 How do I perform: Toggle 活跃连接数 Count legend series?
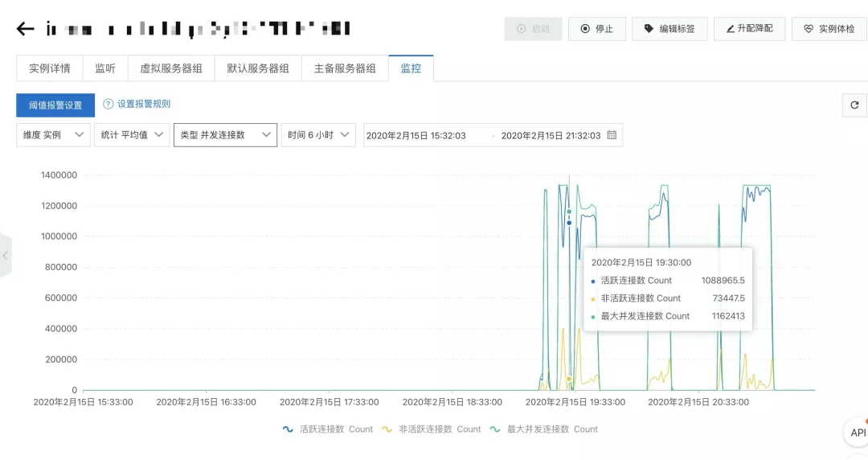click(328, 429)
